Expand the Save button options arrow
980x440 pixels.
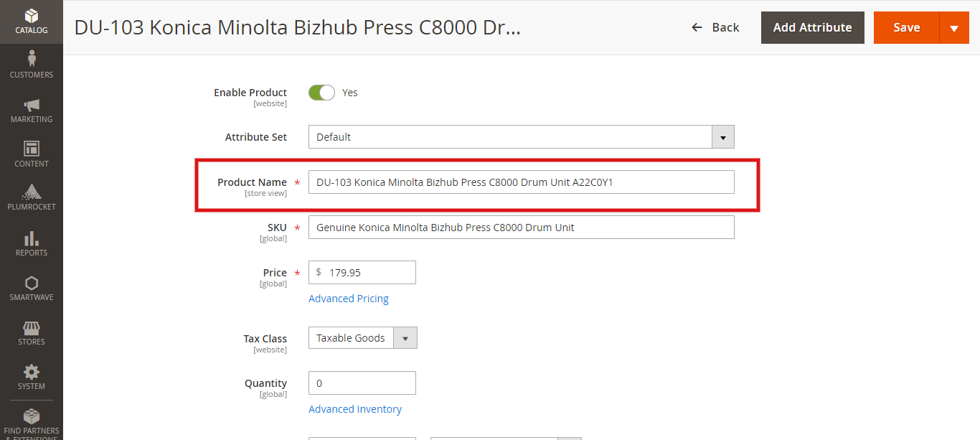954,28
